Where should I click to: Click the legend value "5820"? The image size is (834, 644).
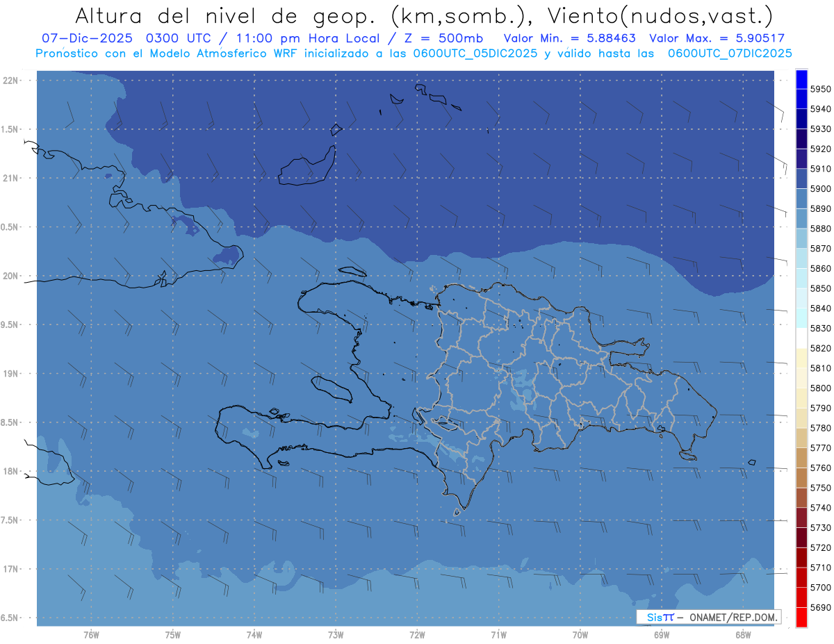[821, 348]
